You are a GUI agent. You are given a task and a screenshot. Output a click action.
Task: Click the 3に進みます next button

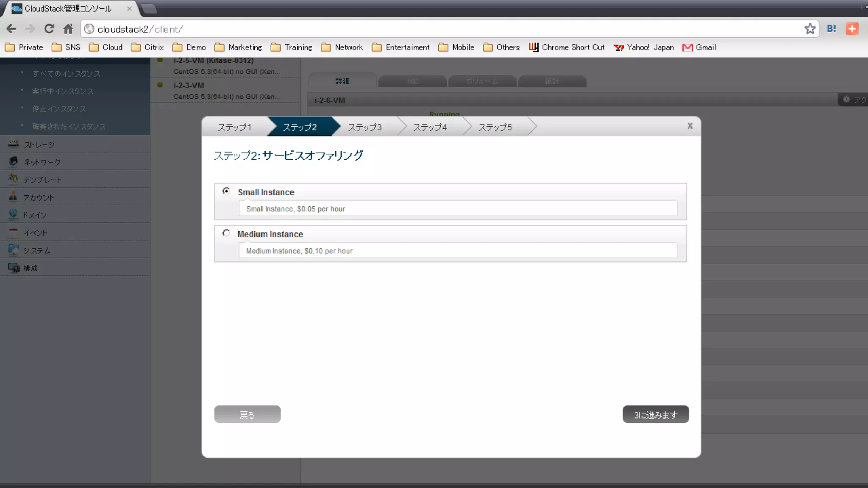click(x=655, y=415)
